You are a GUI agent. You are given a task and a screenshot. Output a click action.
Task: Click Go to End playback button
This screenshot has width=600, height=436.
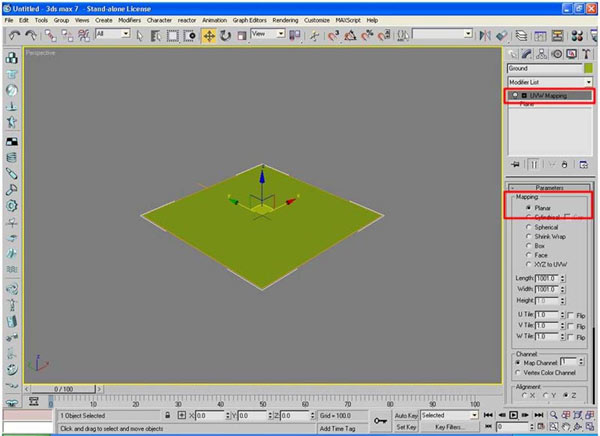click(539, 415)
